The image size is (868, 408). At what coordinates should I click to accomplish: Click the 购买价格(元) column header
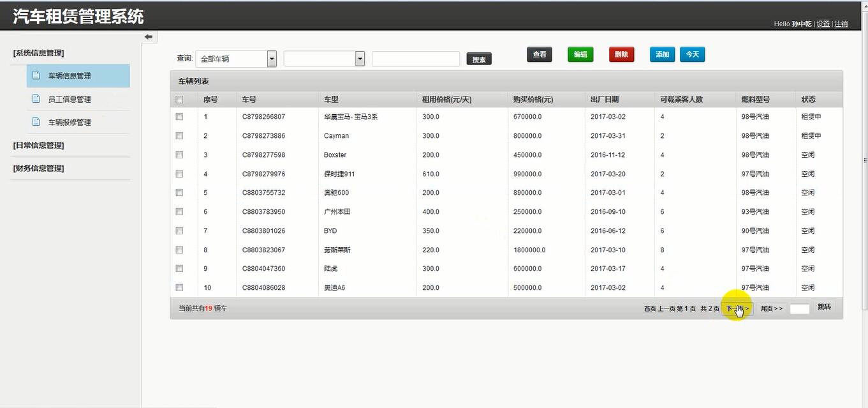[533, 100]
